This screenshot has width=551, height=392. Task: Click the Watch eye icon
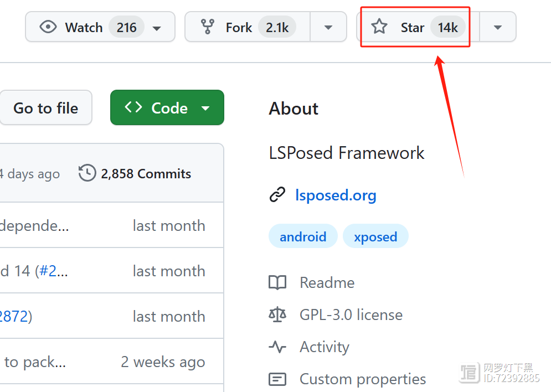pos(48,27)
